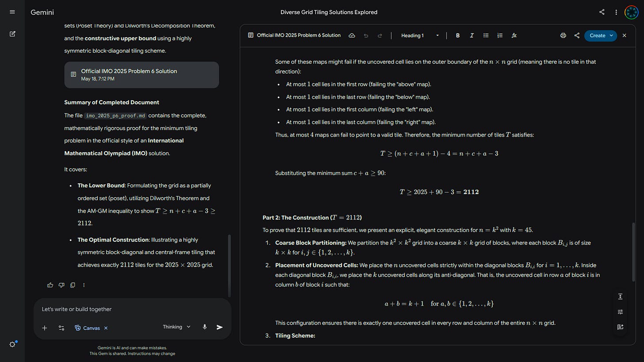Screen dimensions: 644x362
Task: Click the Create button
Action: (x=597, y=35)
